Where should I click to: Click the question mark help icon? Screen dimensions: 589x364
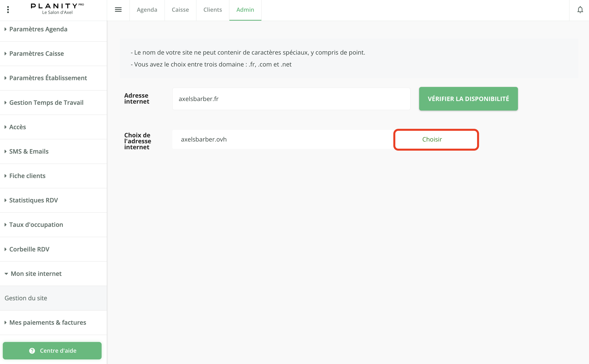coord(32,351)
